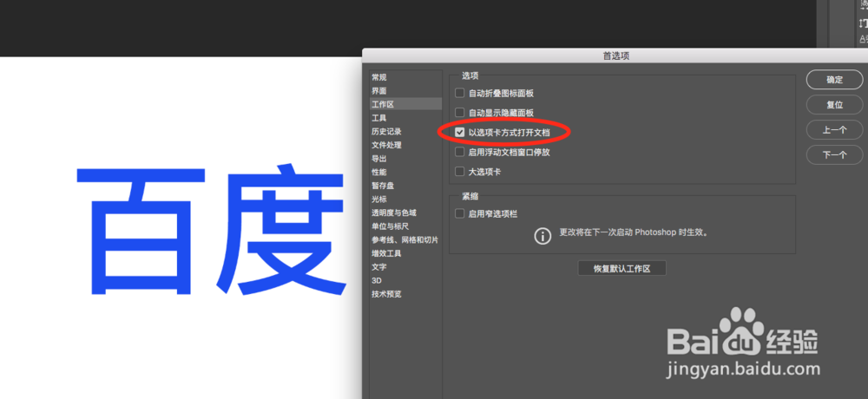Click the info icon beside restart notice

pos(542,236)
